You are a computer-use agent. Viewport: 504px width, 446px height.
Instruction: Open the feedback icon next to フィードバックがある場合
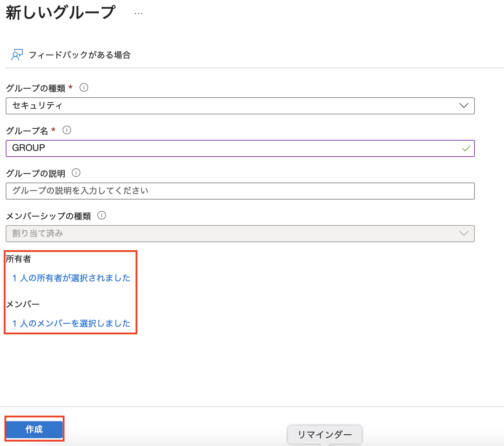coord(16,55)
